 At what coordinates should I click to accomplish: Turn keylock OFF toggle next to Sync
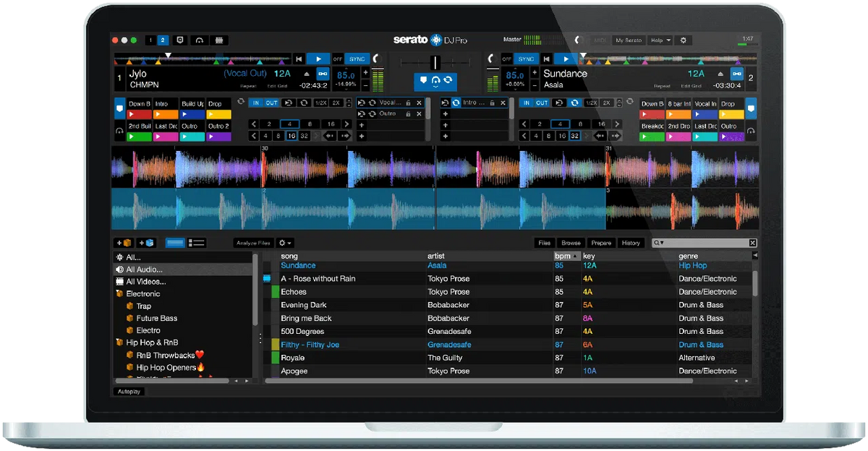tap(338, 59)
